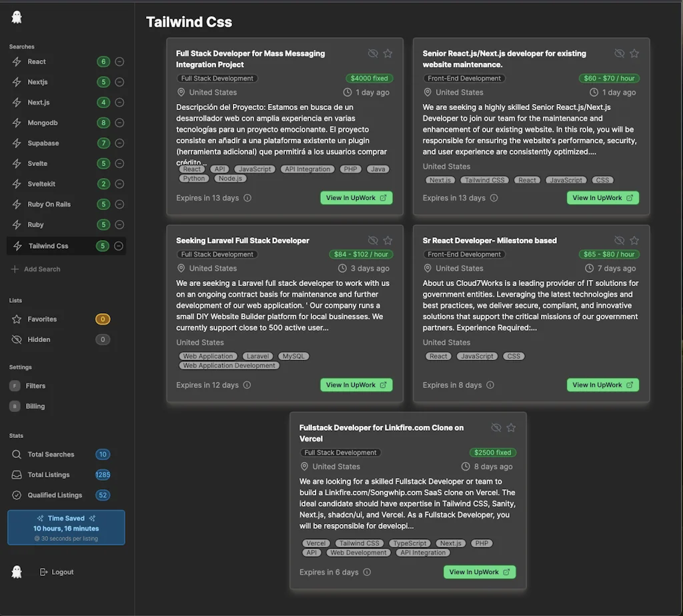
Task: Hide the Seeking Laravel Full Stack Developer listing
Action: coord(373,240)
